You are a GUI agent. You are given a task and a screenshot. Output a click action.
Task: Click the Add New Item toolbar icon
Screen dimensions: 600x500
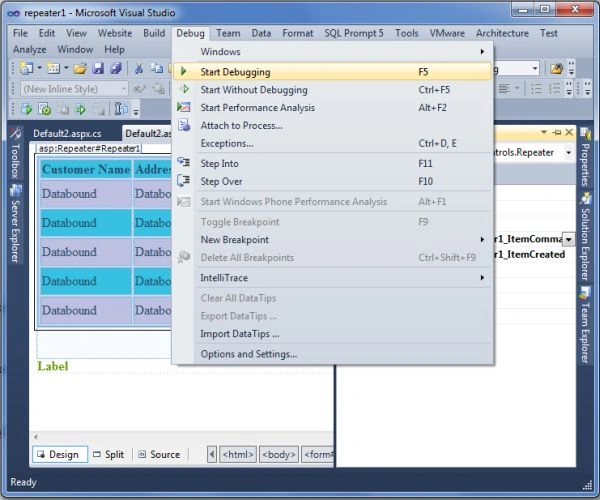pos(54,68)
